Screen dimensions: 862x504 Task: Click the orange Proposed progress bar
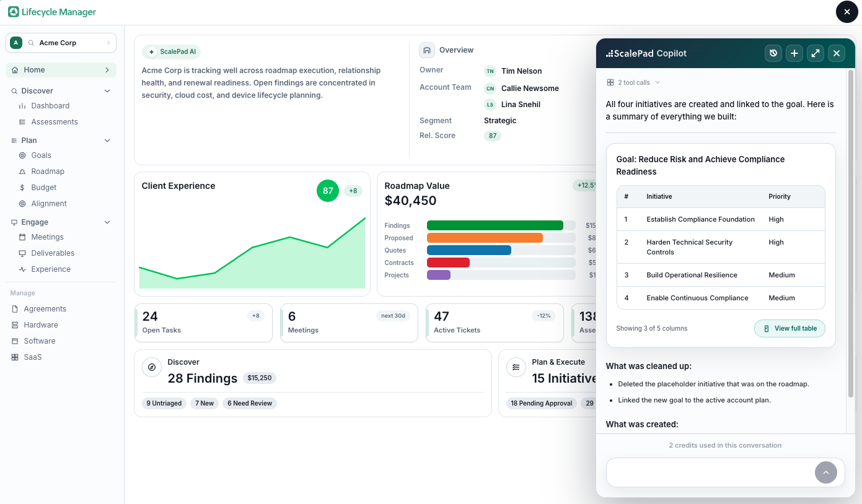pos(485,238)
